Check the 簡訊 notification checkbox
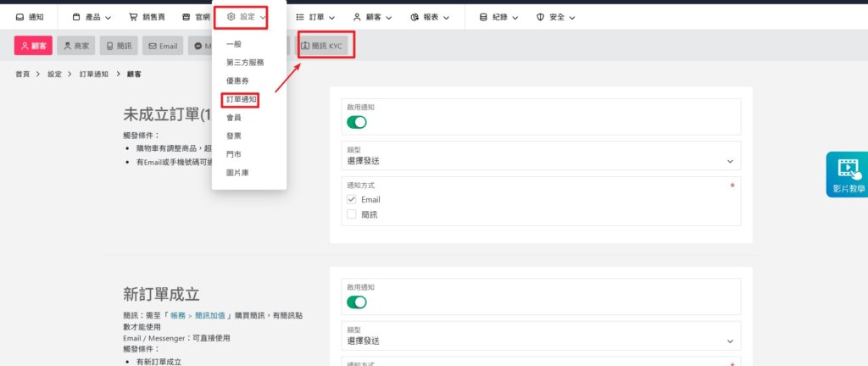868x366 pixels. click(x=351, y=214)
